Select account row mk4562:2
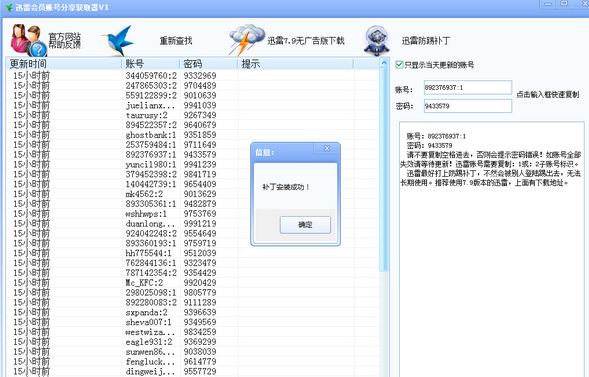This screenshot has width=589, height=377. (x=193, y=194)
